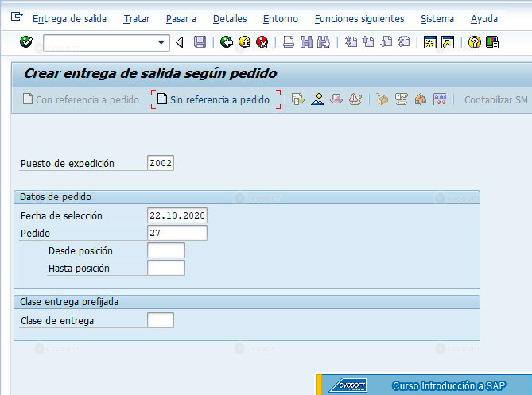Open the Entrega de salida menu

69,18
